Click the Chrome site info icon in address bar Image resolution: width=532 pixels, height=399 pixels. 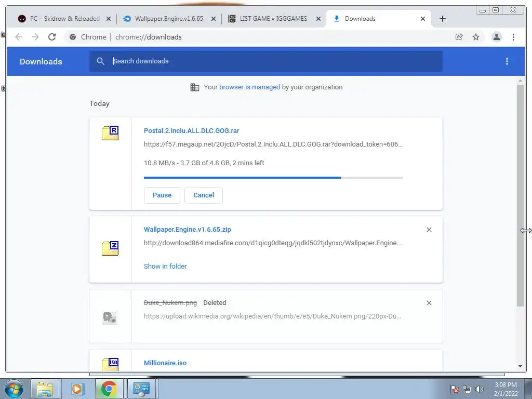(73, 37)
